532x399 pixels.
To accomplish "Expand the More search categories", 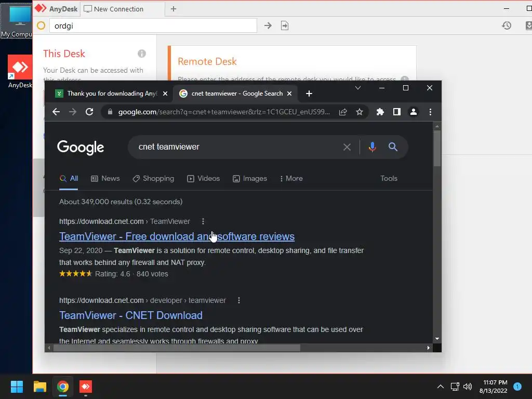I will pos(291,179).
